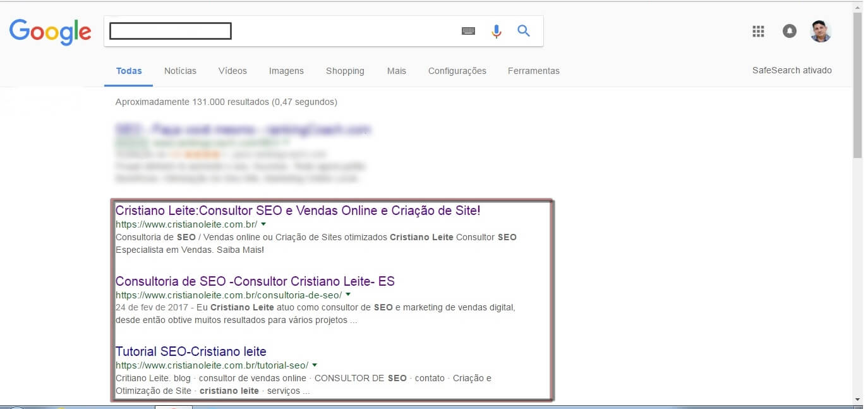Click the blue search magnifier icon
The width and height of the screenshot is (868, 409).
524,30
